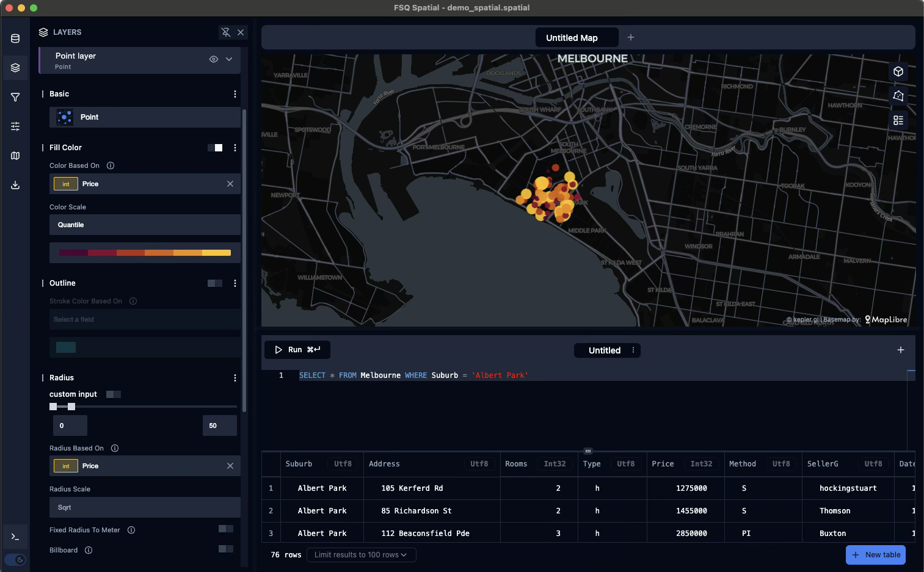Toggle the Billboard switch

(226, 549)
